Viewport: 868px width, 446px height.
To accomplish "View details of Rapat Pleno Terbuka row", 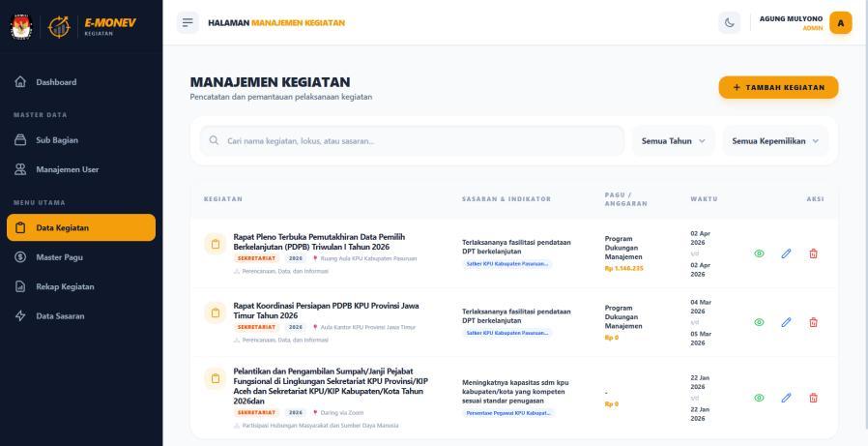I will [x=759, y=253].
